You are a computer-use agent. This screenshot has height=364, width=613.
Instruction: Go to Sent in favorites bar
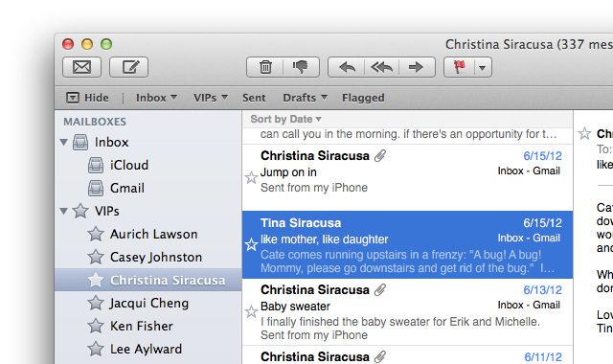coord(254,98)
